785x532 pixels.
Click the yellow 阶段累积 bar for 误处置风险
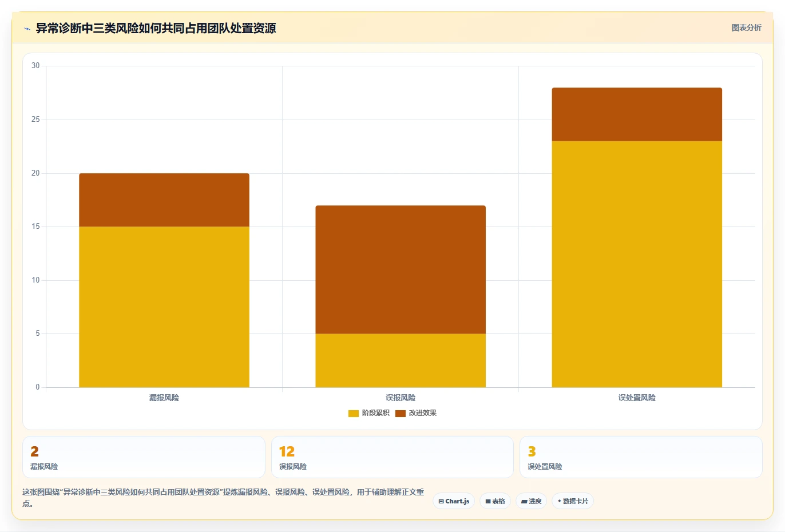[x=637, y=264]
